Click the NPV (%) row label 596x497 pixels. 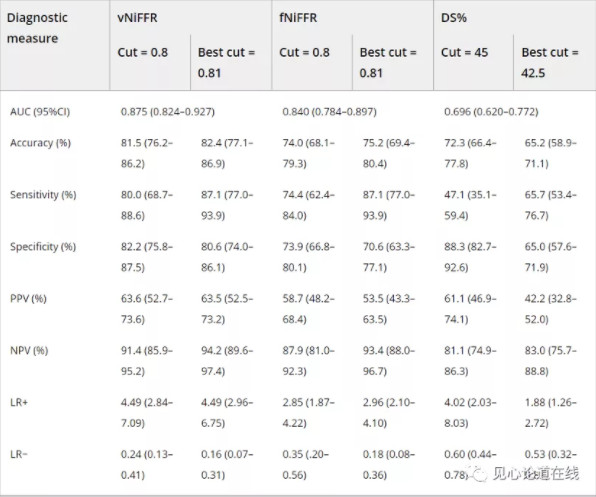point(29,350)
